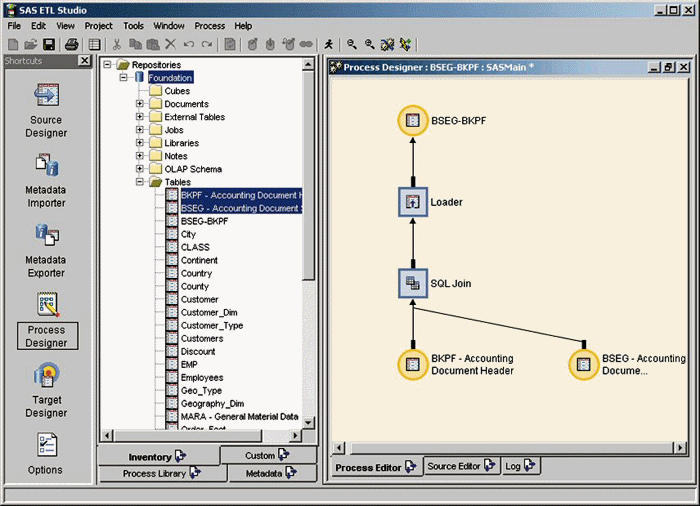700x506 pixels.
Task: Collapse the Foundation repository node
Action: (123, 78)
